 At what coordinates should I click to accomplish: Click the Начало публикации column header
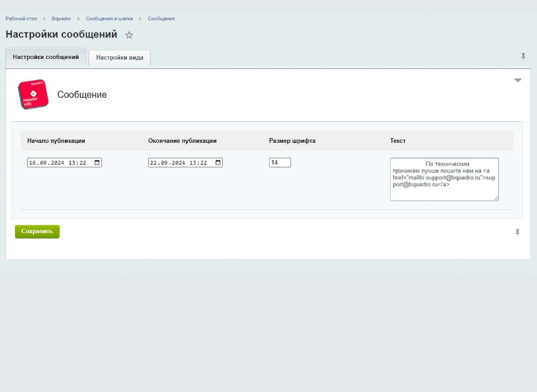pos(56,141)
